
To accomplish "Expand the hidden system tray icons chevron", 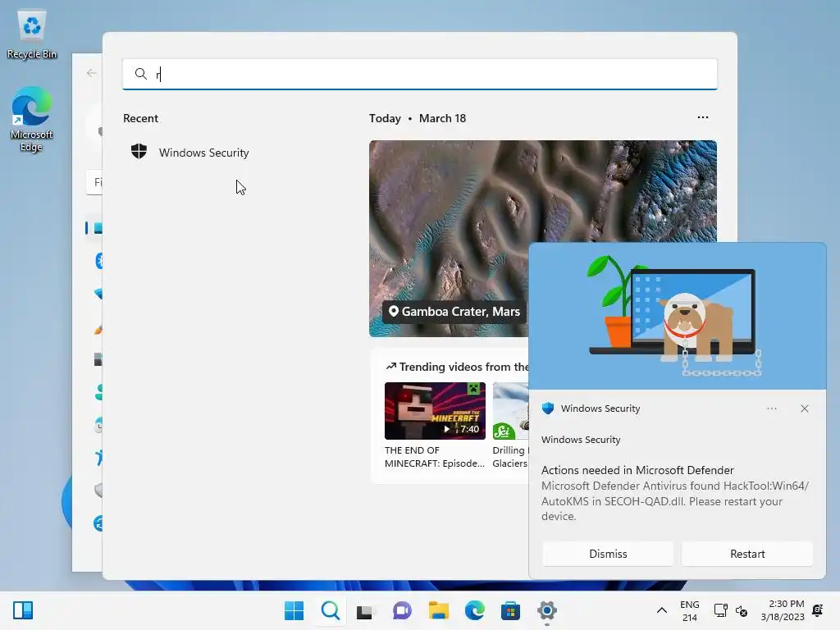I will [662, 610].
